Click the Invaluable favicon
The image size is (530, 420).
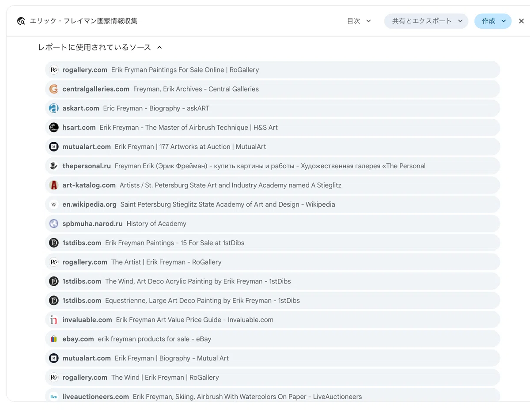click(x=54, y=320)
